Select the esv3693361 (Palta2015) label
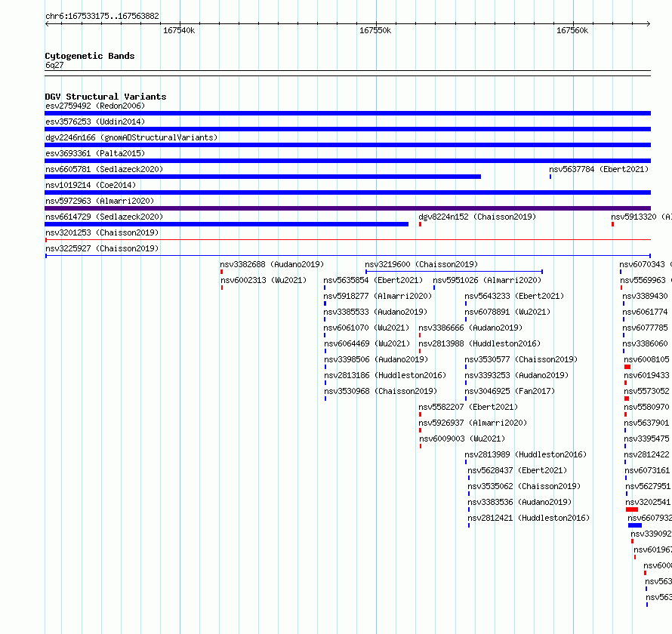The width and height of the screenshot is (672, 634). pos(95,153)
